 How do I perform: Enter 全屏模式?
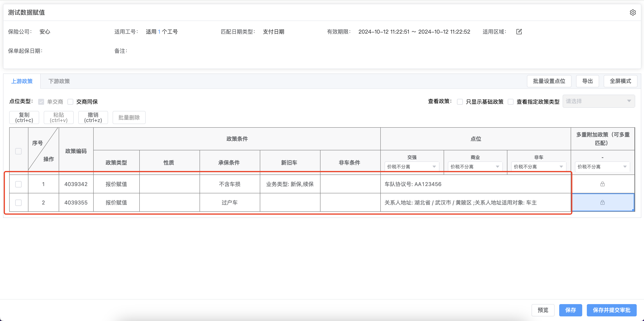620,81
